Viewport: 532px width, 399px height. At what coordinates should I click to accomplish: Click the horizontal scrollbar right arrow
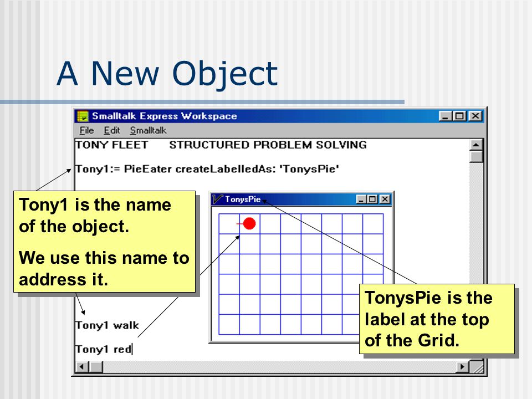(x=462, y=367)
